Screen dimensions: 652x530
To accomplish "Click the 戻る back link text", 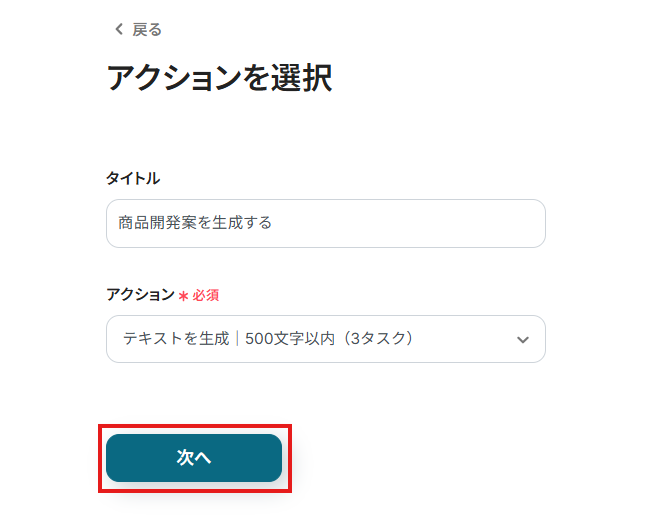I will click(147, 30).
